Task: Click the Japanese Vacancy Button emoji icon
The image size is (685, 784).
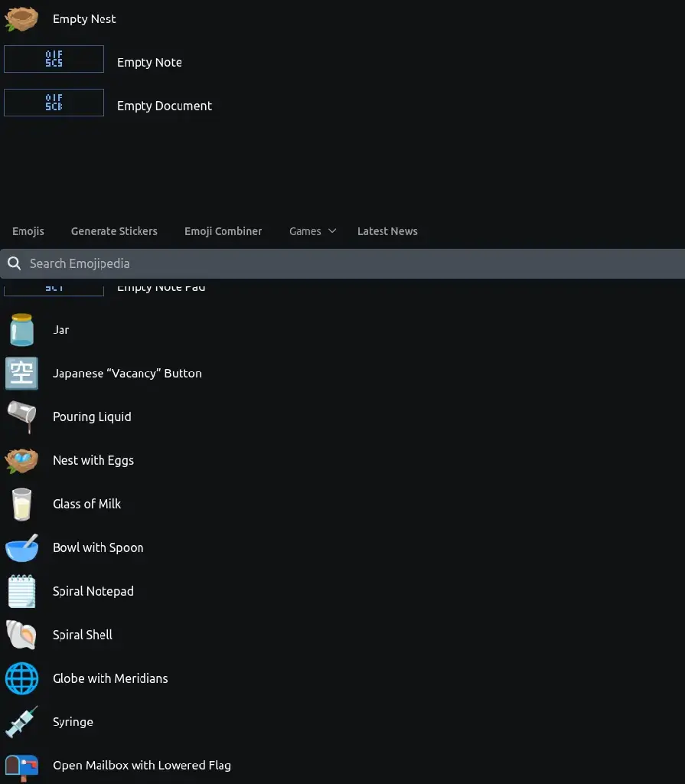Action: pos(21,374)
